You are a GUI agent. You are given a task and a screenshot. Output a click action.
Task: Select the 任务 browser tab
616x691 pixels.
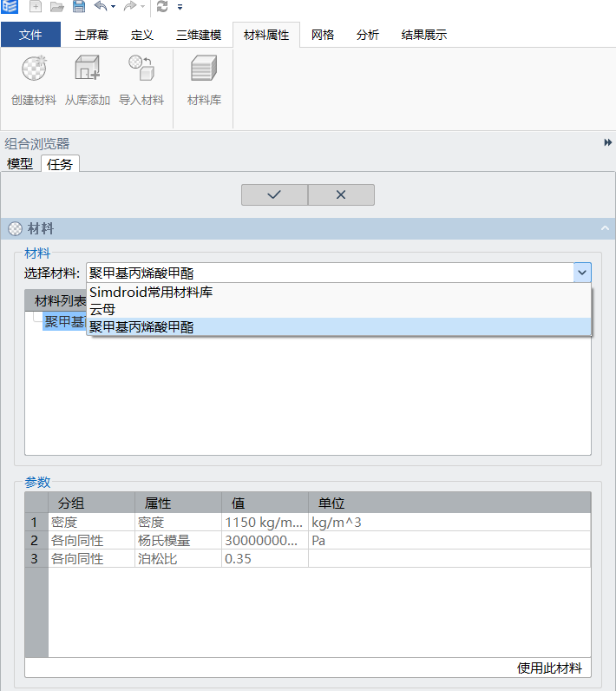(60, 164)
